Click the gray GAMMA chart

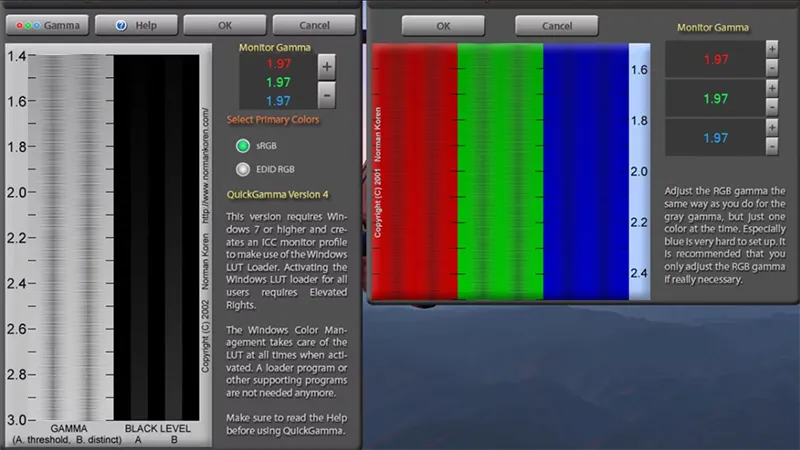point(70,237)
